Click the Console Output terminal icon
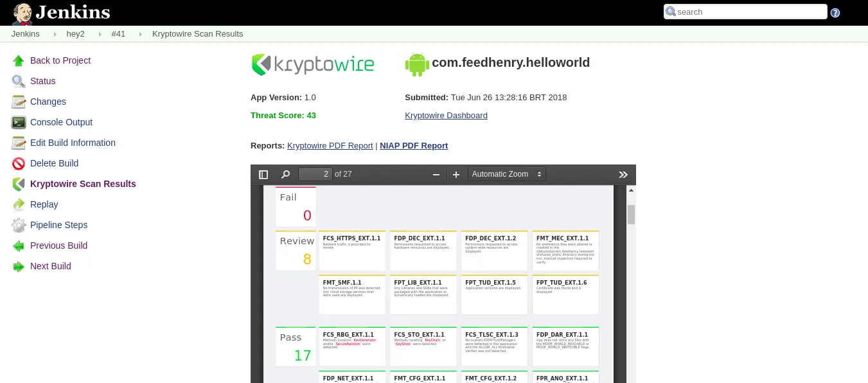 (x=19, y=122)
